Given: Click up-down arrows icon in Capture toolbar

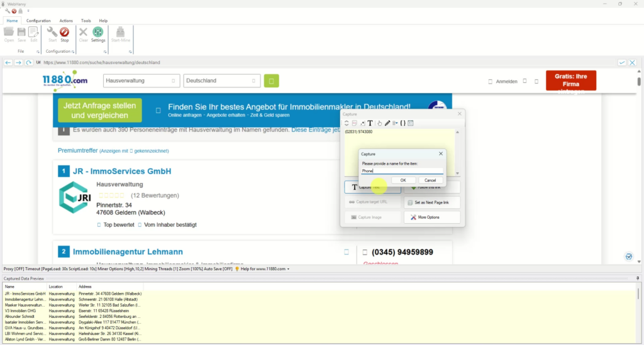Looking at the screenshot, I should [x=347, y=123].
